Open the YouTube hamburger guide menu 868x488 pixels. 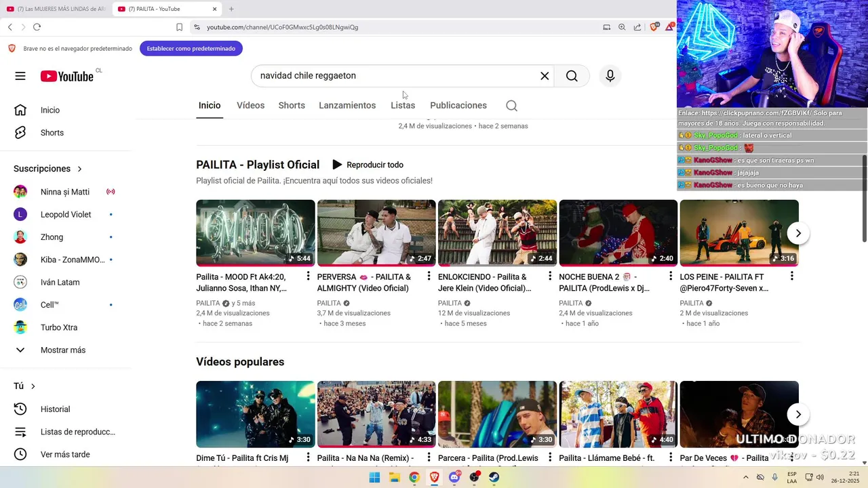click(20, 76)
